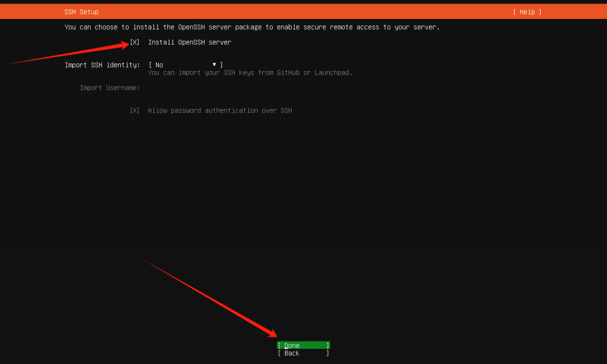Click the SSH Setup title in header
This screenshot has width=607, height=364.
pyautogui.click(x=81, y=12)
